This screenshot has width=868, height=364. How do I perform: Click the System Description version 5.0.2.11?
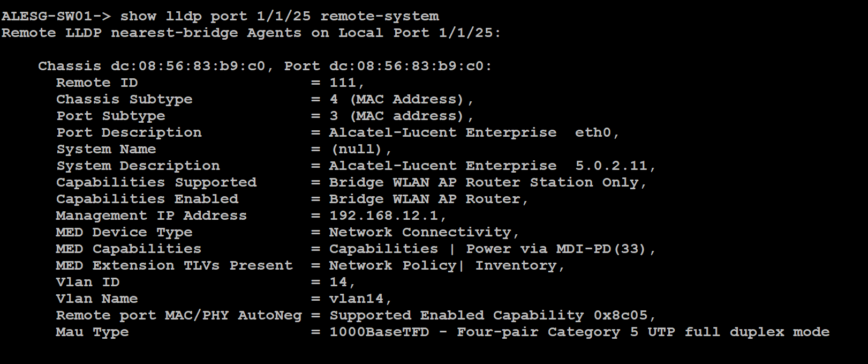[x=612, y=166]
